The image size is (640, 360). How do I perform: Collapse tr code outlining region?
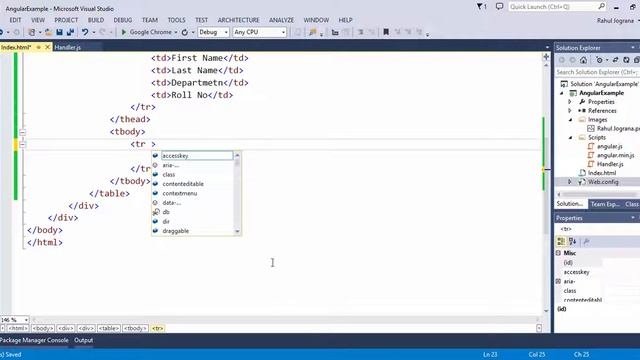click(22, 144)
